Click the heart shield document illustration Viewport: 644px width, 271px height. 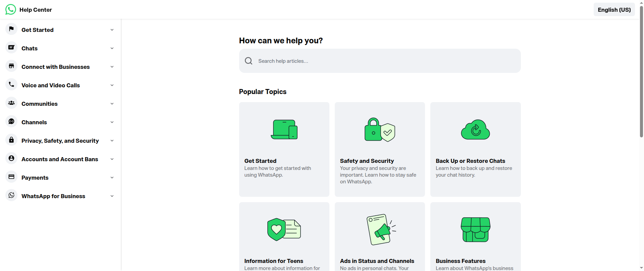point(284,229)
